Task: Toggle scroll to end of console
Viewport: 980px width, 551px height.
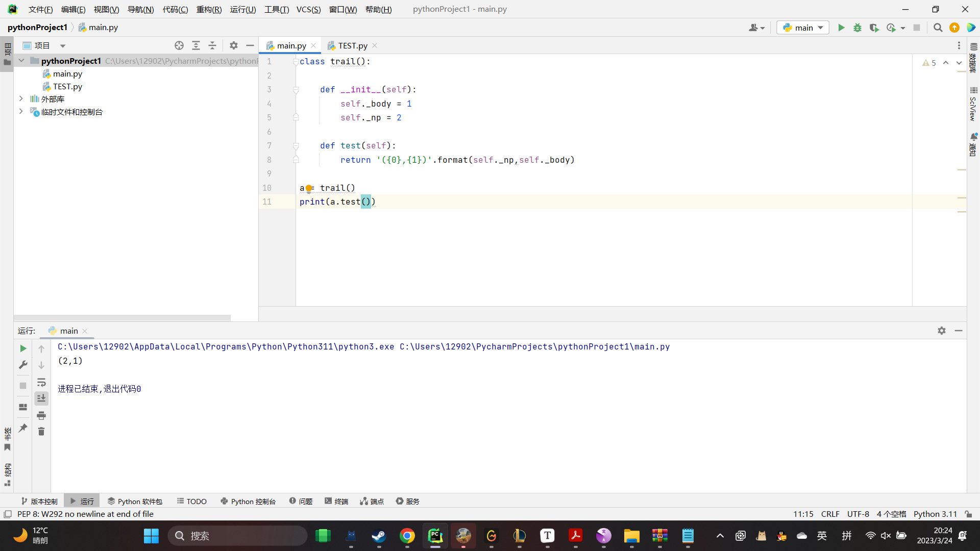Action: click(41, 398)
